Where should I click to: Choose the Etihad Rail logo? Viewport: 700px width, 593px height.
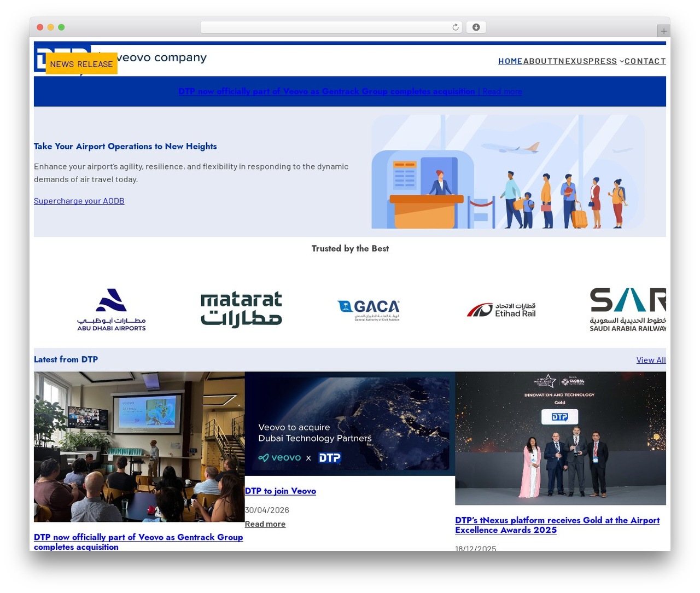coord(501,310)
